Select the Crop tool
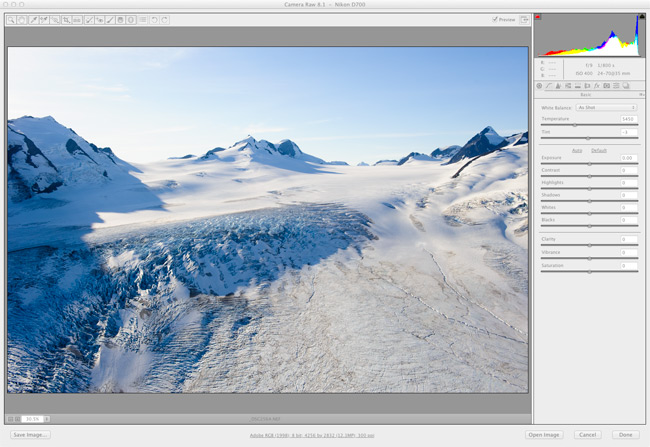This screenshot has width=650, height=447. point(66,19)
